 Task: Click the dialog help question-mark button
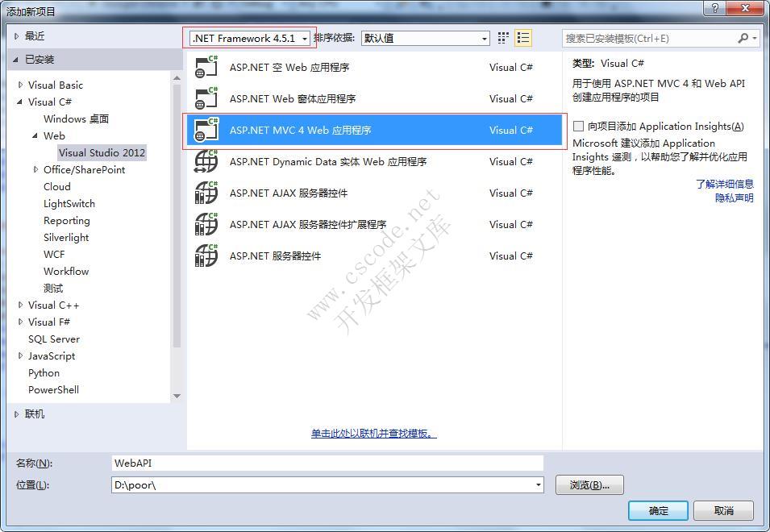point(714,8)
